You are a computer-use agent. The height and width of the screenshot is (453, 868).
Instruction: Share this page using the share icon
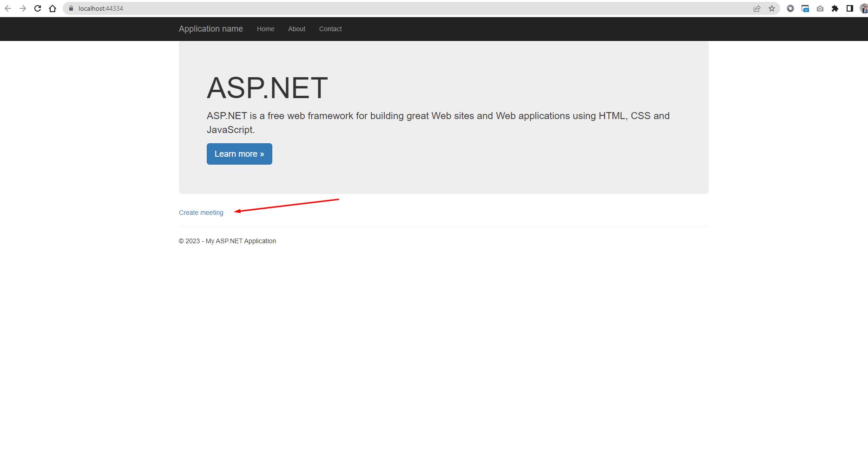point(757,8)
